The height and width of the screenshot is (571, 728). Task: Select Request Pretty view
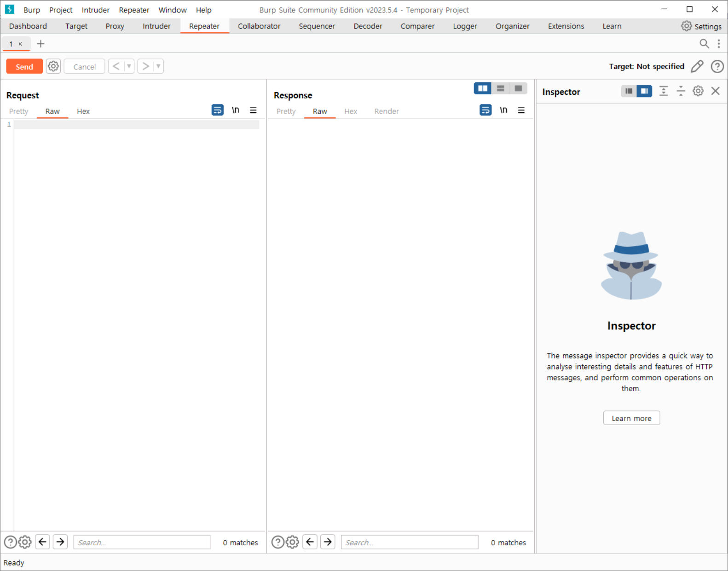click(19, 111)
